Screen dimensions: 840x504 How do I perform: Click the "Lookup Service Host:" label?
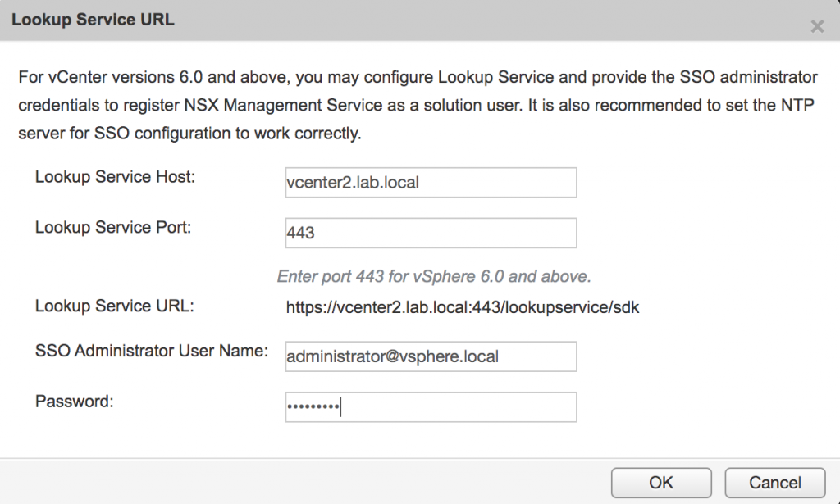115,176
